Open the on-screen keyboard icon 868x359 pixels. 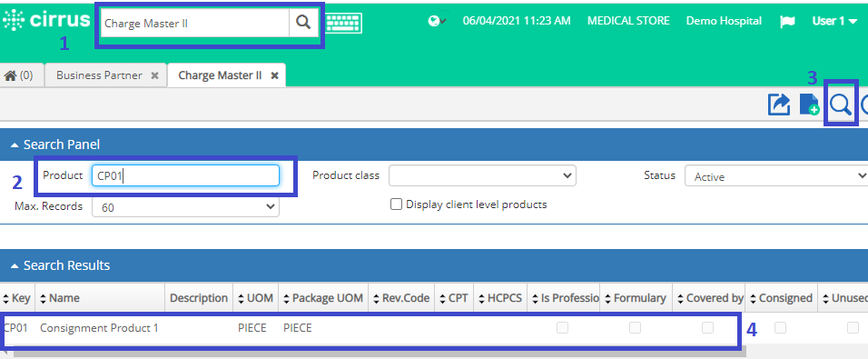[344, 24]
